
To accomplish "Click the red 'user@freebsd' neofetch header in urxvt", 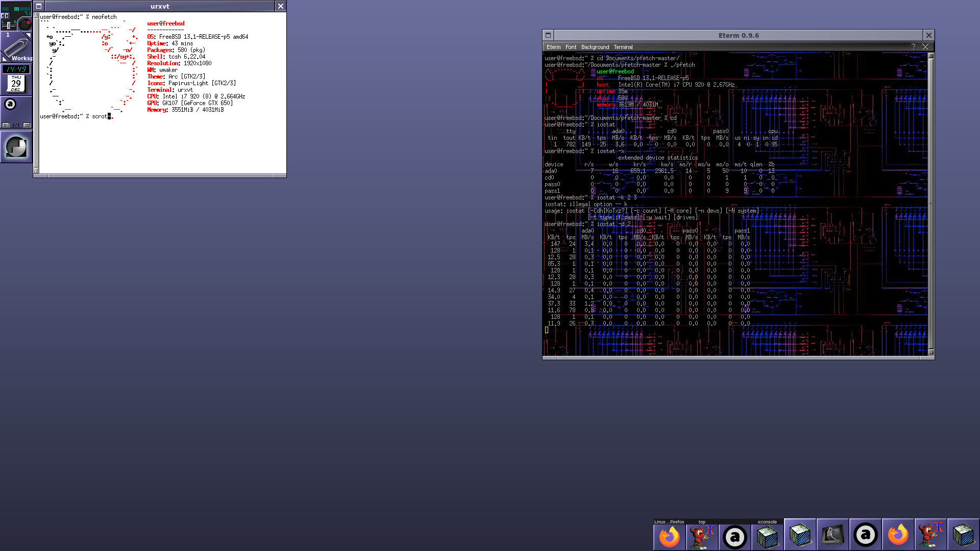I will (x=166, y=23).
